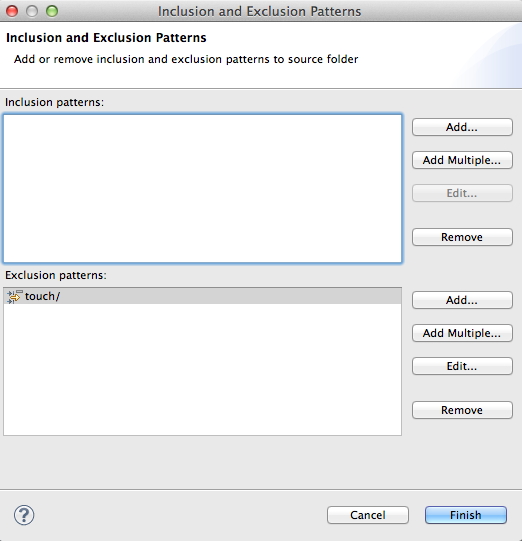The image size is (522, 541).
Task: Remove the selected exclusion pattern
Action: 462,410
